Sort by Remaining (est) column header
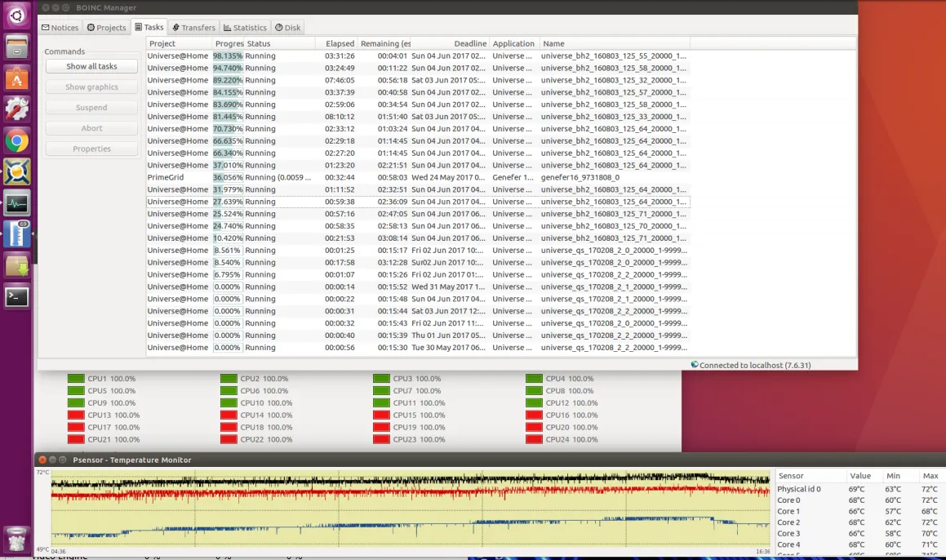 click(x=384, y=43)
